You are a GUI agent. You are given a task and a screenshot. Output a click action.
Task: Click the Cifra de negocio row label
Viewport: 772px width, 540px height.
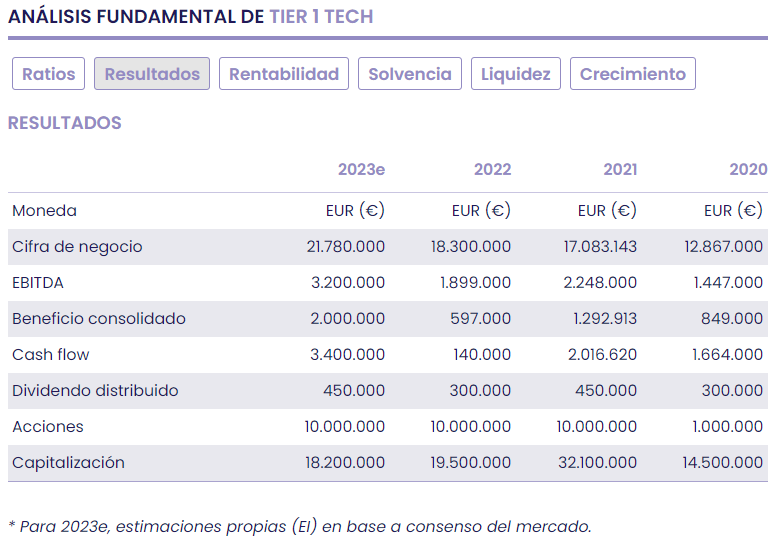pyautogui.click(x=77, y=247)
